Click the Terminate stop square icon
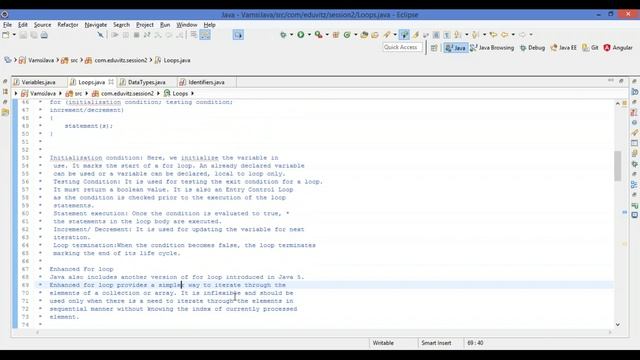Screen dimensions: 640x360 click(136, 35)
